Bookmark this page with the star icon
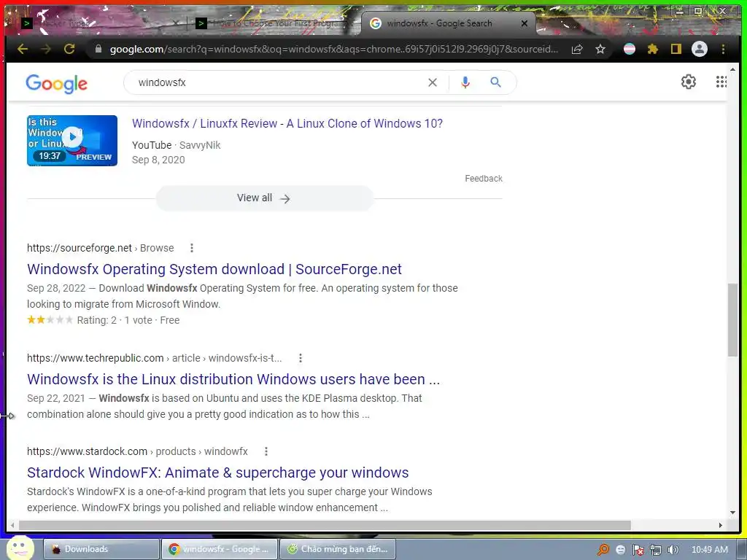Viewport: 747px width, 560px height. (600, 49)
